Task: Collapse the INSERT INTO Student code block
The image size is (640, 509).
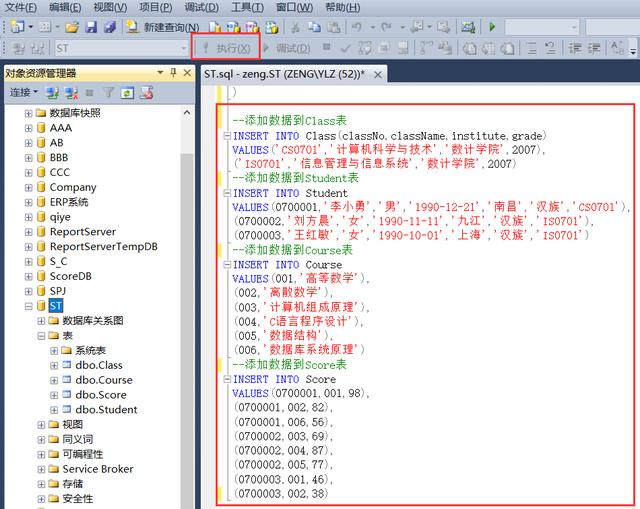Action: (x=227, y=193)
